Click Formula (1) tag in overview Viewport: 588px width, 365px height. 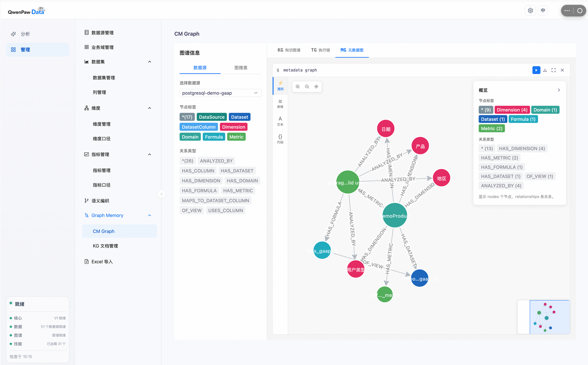click(x=523, y=119)
